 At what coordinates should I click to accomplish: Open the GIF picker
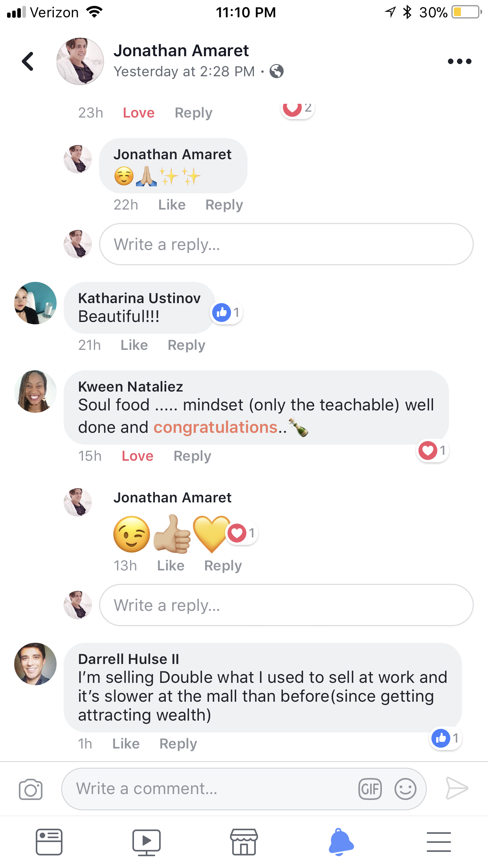coord(370,789)
